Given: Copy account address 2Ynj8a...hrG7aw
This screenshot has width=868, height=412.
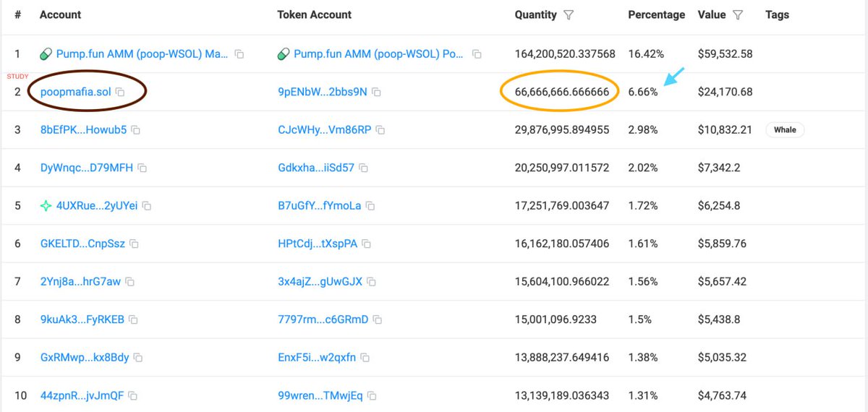Looking at the screenshot, I should [x=130, y=281].
